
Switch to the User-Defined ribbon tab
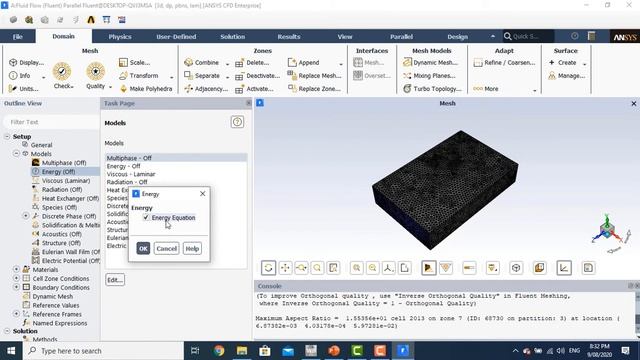pyautogui.click(x=176, y=36)
